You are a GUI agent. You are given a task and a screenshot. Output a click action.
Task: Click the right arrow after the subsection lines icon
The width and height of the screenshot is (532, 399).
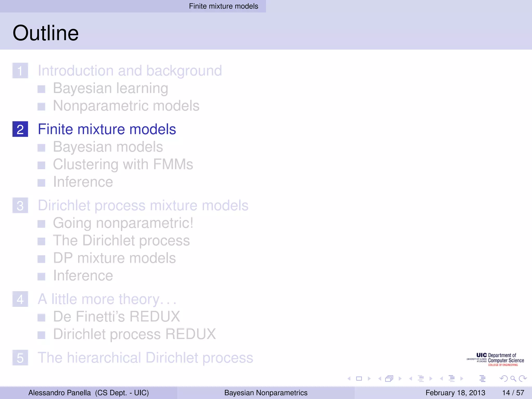[431, 379]
